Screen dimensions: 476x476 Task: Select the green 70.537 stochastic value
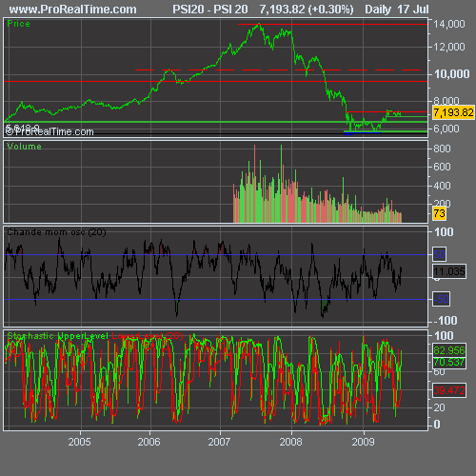[449, 363]
